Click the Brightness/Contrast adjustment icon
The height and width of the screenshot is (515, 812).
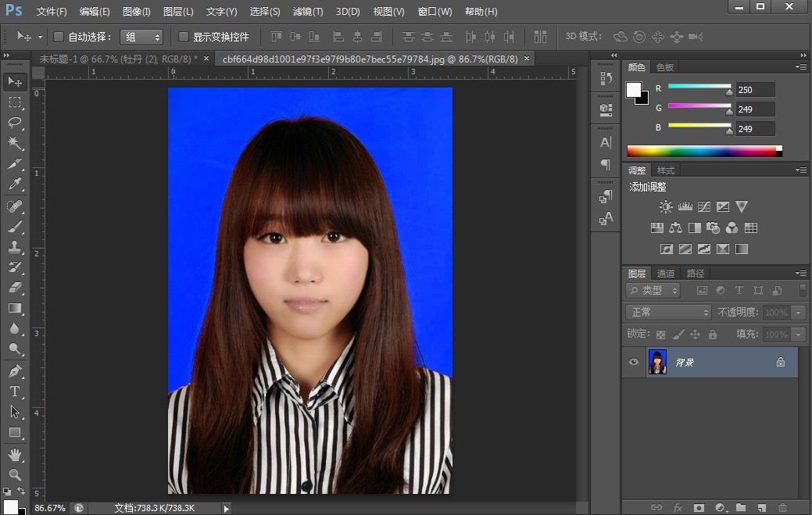coord(666,207)
